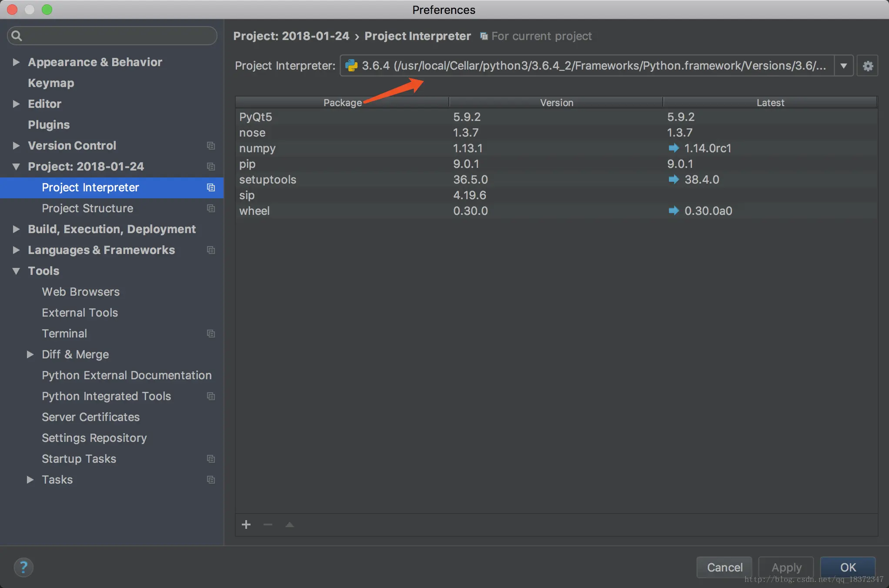This screenshot has width=889, height=588.
Task: Click the plus icon to install a package
Action: (x=246, y=525)
